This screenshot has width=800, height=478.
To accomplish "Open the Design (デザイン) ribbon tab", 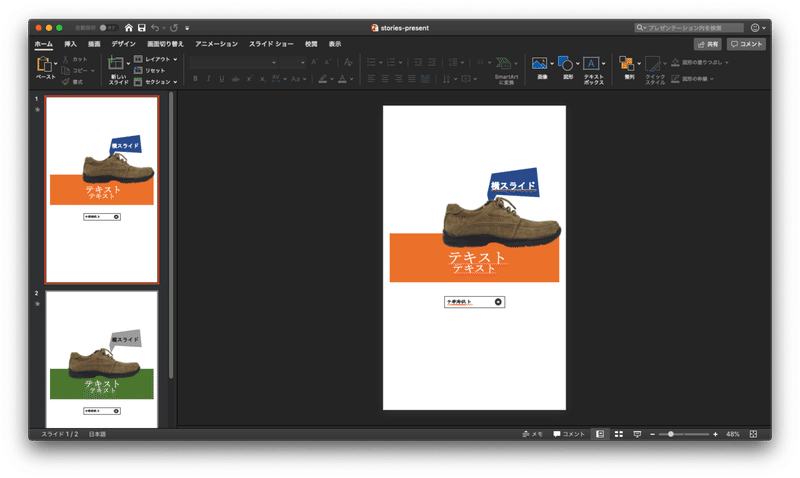I will click(x=123, y=44).
